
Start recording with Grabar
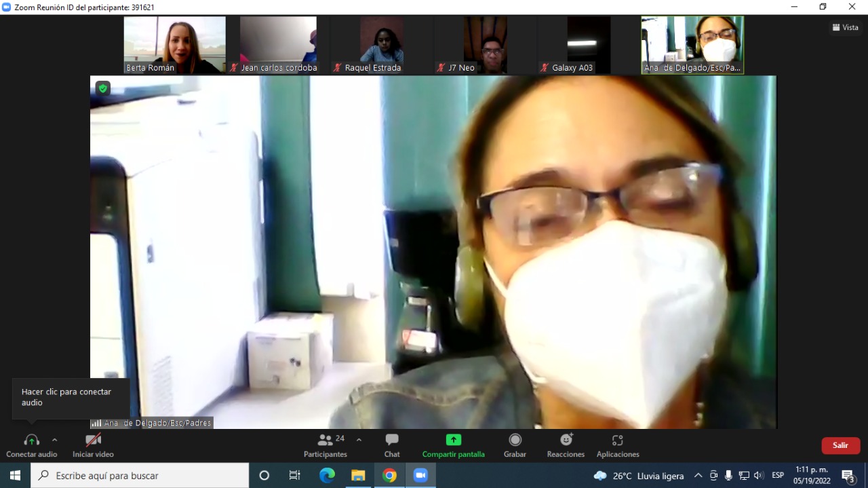pos(515,445)
